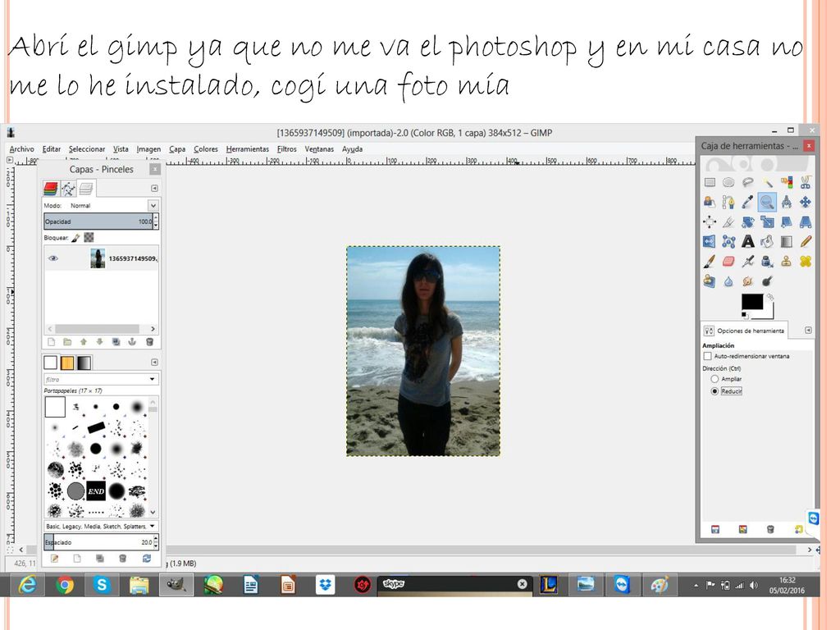The width and height of the screenshot is (840, 630).
Task: Select the Free Select lasso tool
Action: (x=748, y=183)
